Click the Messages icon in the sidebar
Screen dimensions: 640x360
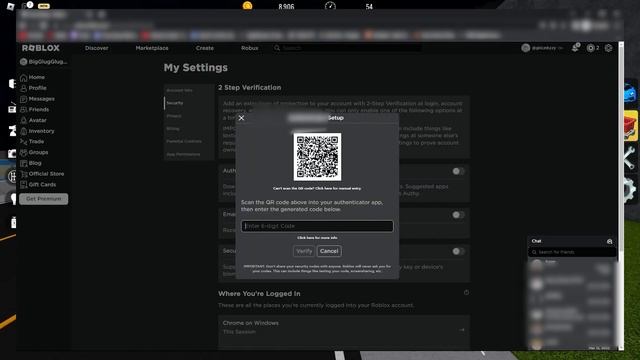tap(24, 99)
